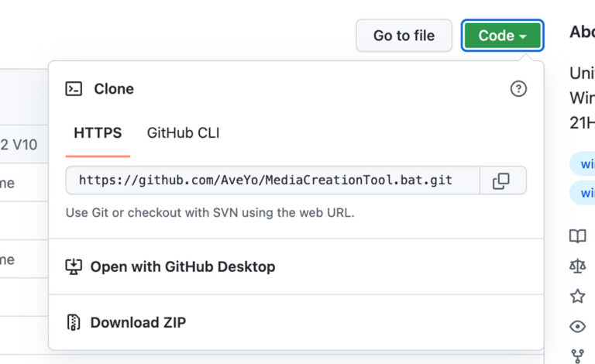Click the Readme book icon in sidebar
Screen dimensions: 595x364
coord(578,236)
